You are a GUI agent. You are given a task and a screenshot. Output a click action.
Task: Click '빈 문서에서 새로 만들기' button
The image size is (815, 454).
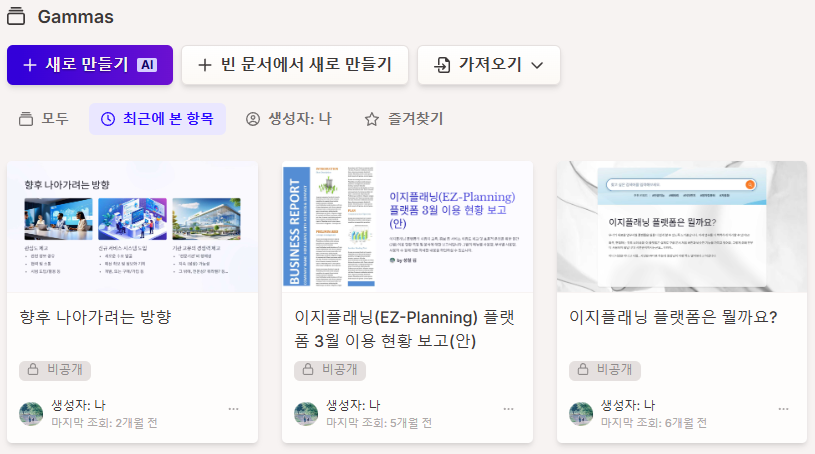click(295, 65)
